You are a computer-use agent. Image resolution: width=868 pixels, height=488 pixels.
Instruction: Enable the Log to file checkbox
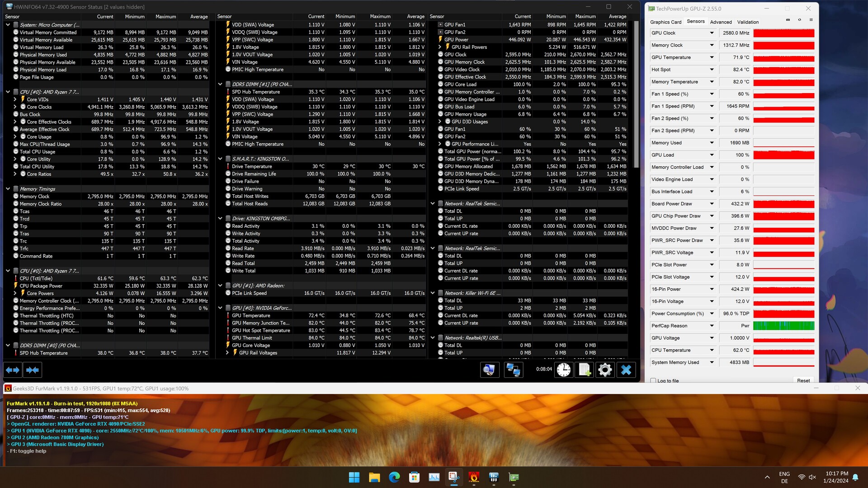click(653, 380)
